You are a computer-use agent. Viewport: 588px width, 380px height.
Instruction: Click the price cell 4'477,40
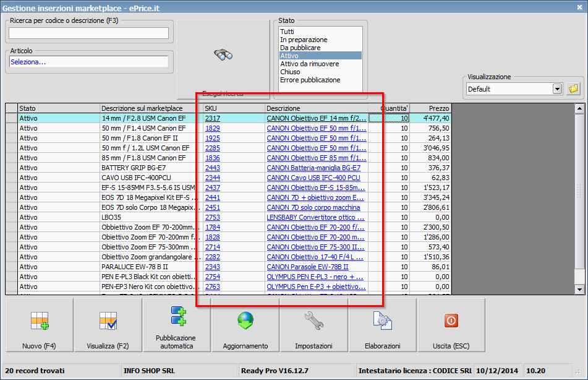click(430, 118)
